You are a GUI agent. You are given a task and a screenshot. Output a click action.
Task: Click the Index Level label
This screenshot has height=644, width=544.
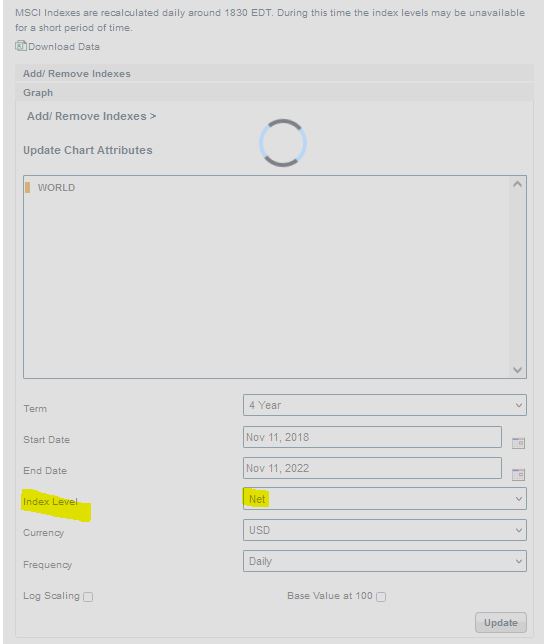tap(50, 501)
